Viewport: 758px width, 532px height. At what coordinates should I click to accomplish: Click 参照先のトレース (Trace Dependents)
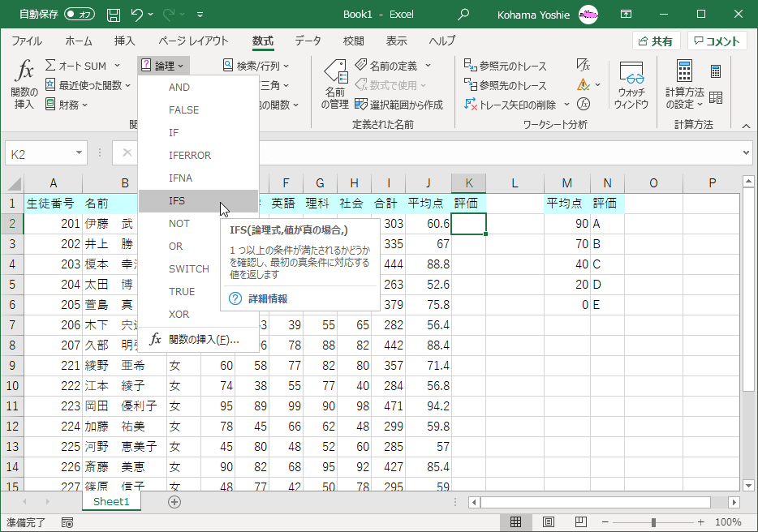coord(506,85)
